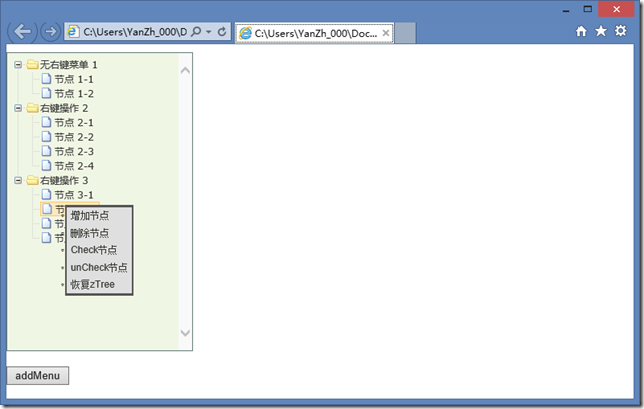Click the browser Forward arrow button
Viewport: 644px width, 409px height.
coord(50,32)
